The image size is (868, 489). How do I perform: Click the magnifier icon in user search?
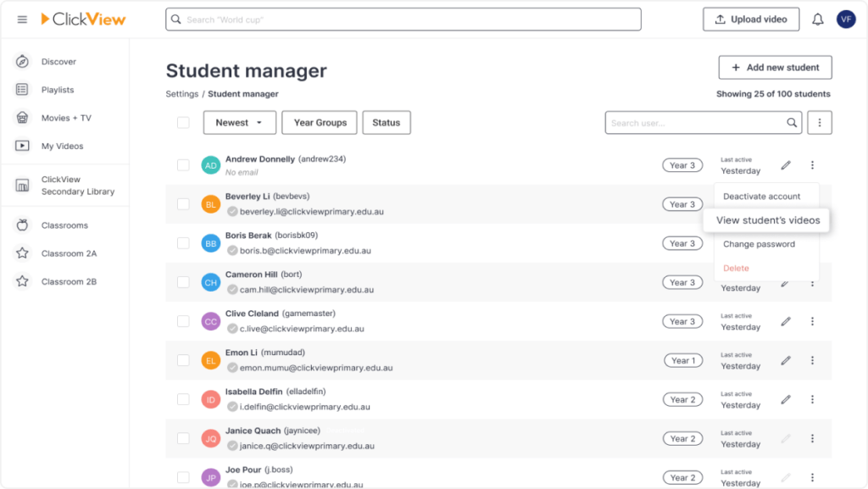792,123
